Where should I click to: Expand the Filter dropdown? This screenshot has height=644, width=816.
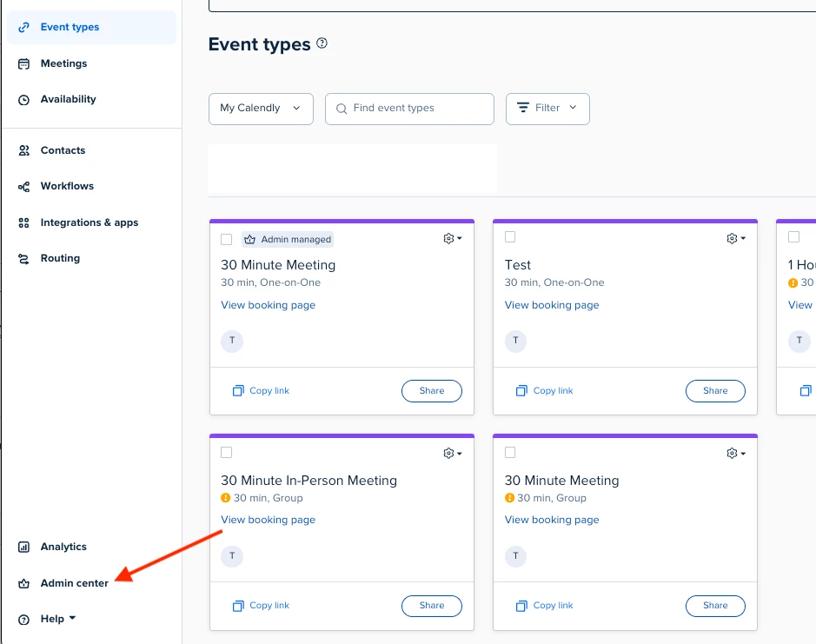point(547,109)
